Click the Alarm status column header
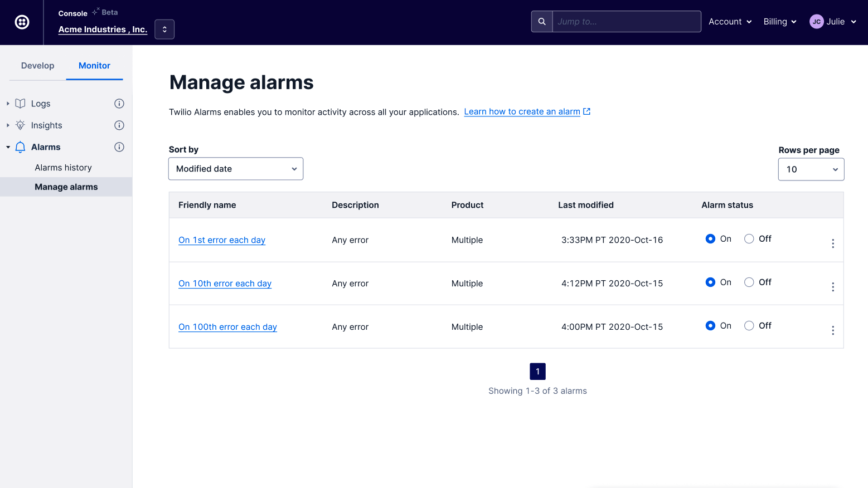The image size is (868, 488). pyautogui.click(x=727, y=205)
